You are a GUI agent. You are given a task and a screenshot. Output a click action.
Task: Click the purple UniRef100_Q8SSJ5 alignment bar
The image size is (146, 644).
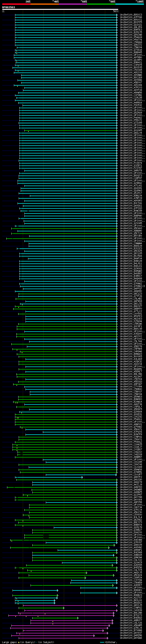(70, 605)
